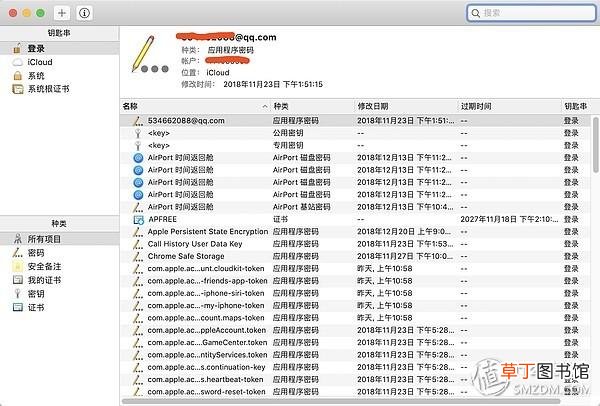Sort list by 名称 column header
Screen dimensions: 600x406
click(195, 106)
